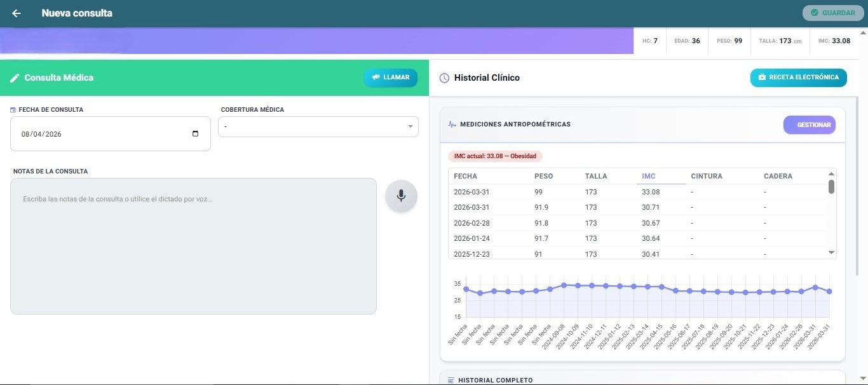This screenshot has height=385, width=868.
Task: Click the weight cell showing 91.8
Action: 541,223
